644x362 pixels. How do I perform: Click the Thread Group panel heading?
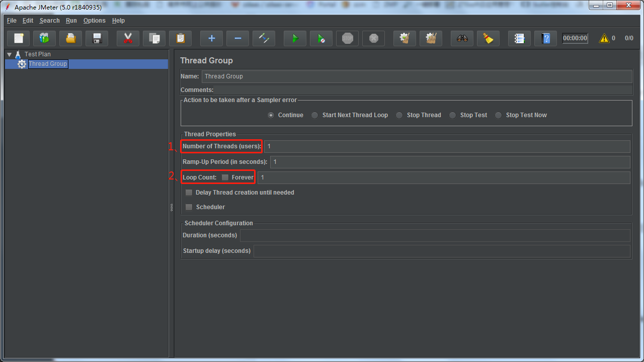point(207,60)
